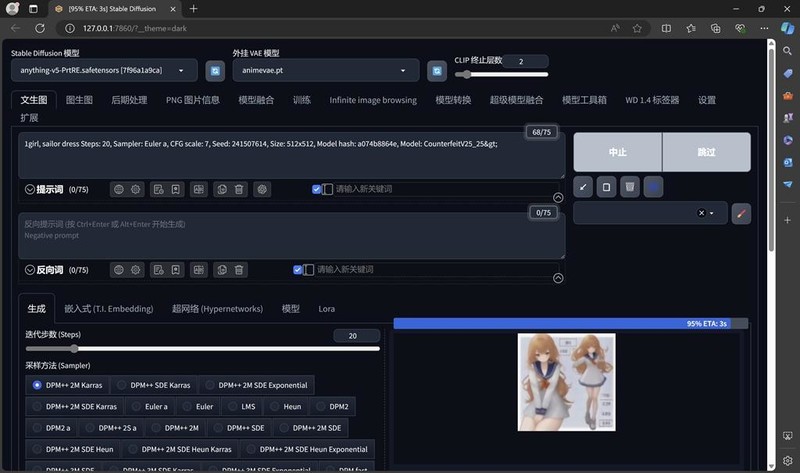The width and height of the screenshot is (800, 473).
Task: Select the Heun sampler
Action: (x=286, y=407)
